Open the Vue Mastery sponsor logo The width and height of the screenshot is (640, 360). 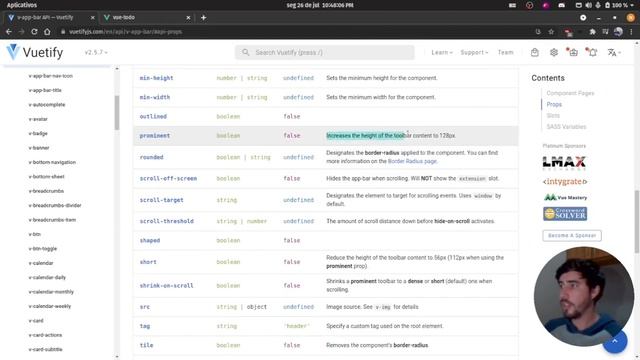coord(565,198)
